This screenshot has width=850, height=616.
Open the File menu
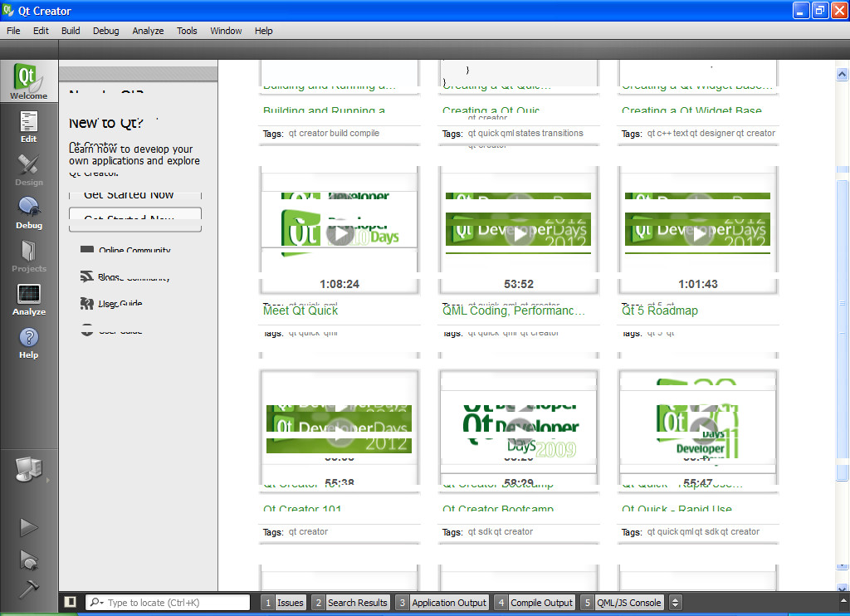coord(13,31)
